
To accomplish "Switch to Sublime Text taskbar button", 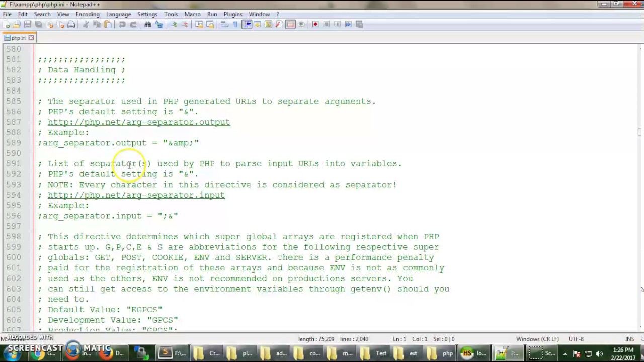I will coord(172,353).
